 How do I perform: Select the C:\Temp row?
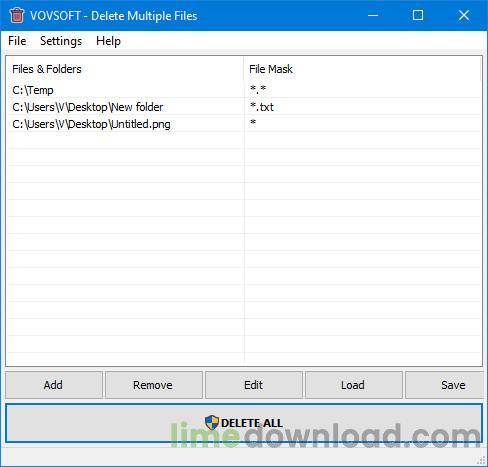pyautogui.click(x=244, y=90)
